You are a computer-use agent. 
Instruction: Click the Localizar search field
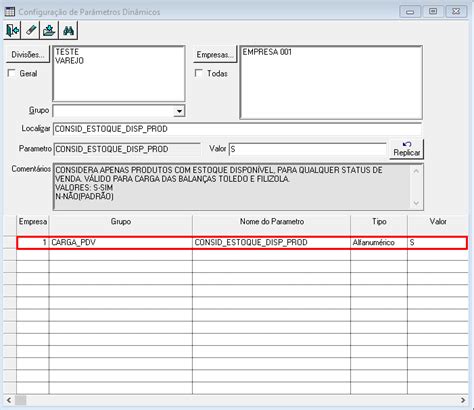(237, 129)
